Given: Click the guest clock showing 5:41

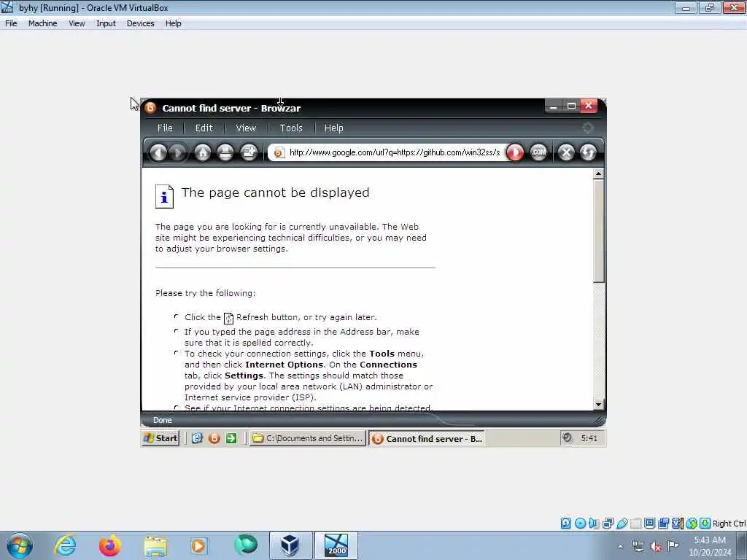Looking at the screenshot, I should pyautogui.click(x=589, y=438).
